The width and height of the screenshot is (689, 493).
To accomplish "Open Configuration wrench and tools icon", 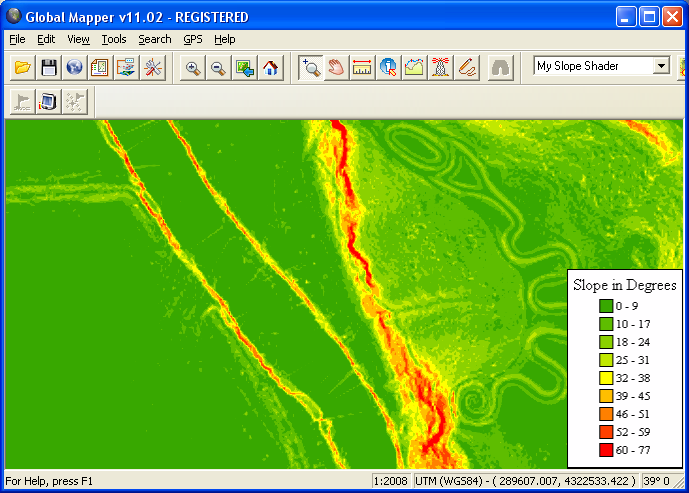I will pyautogui.click(x=152, y=68).
